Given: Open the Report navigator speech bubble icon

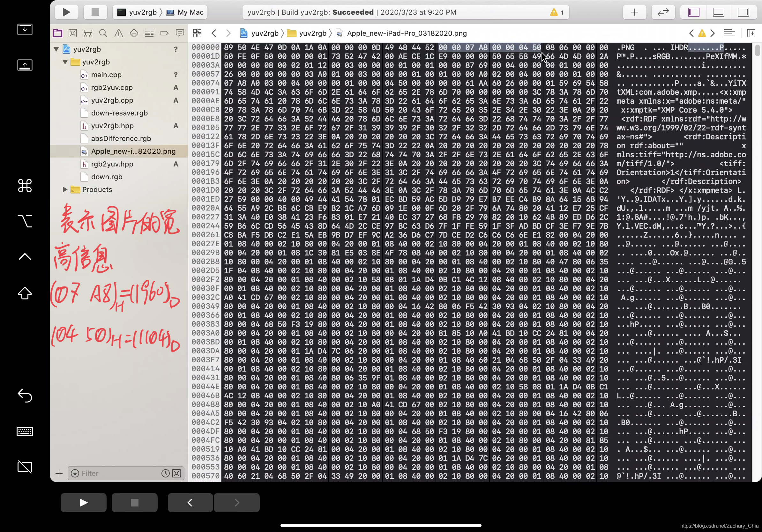Looking at the screenshot, I should (180, 33).
